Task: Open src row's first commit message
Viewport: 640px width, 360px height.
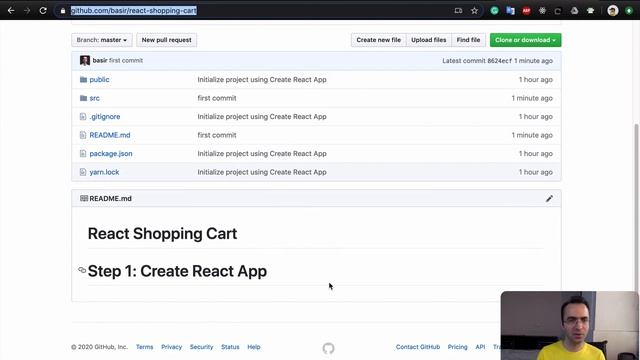Action: coord(217,98)
